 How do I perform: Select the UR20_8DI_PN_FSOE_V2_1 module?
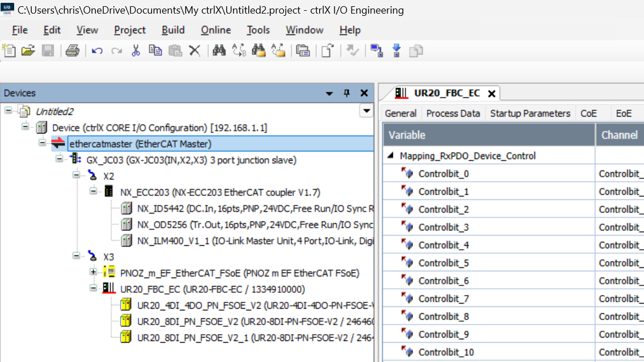pos(255,338)
